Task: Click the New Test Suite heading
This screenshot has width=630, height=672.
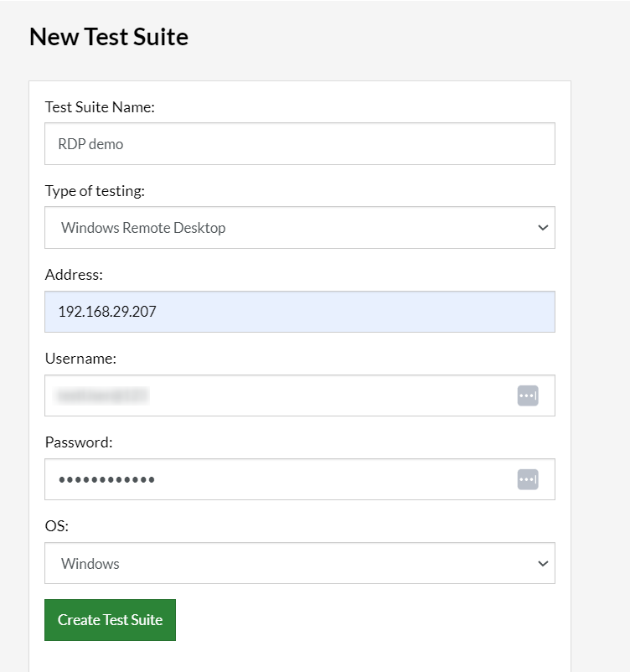Action: [109, 37]
